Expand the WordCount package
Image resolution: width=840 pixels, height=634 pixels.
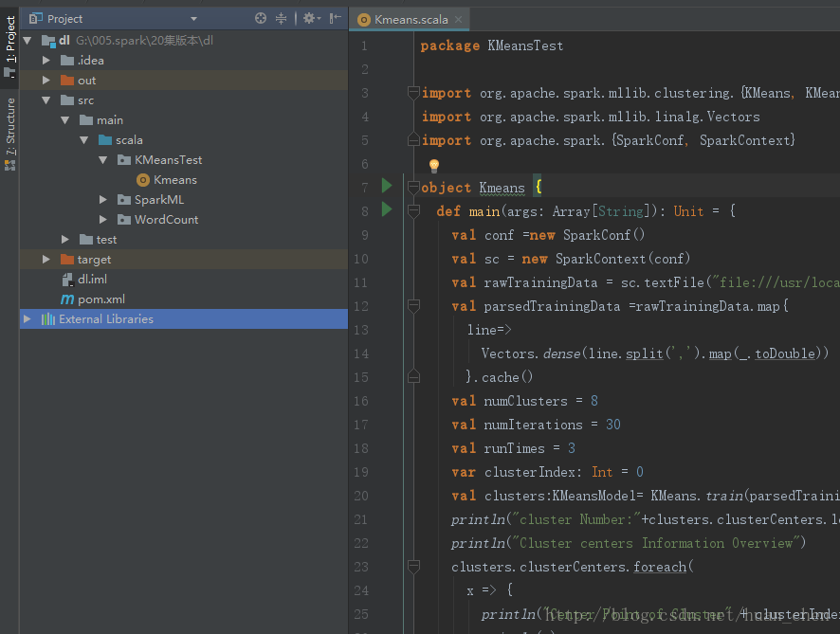(x=102, y=220)
